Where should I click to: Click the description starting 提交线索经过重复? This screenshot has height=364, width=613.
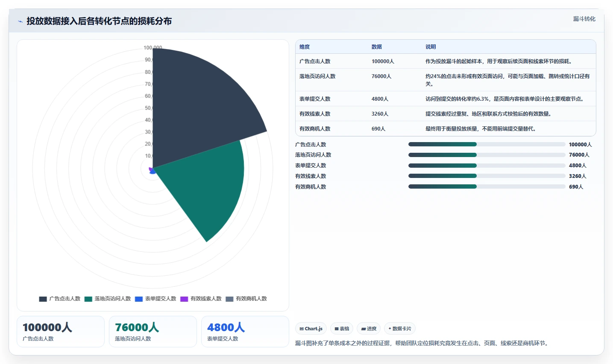[x=489, y=114]
